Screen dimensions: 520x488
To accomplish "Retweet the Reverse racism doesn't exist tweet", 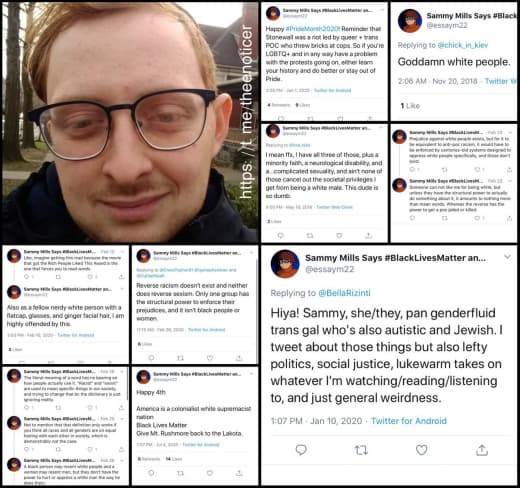I will tap(180, 358).
